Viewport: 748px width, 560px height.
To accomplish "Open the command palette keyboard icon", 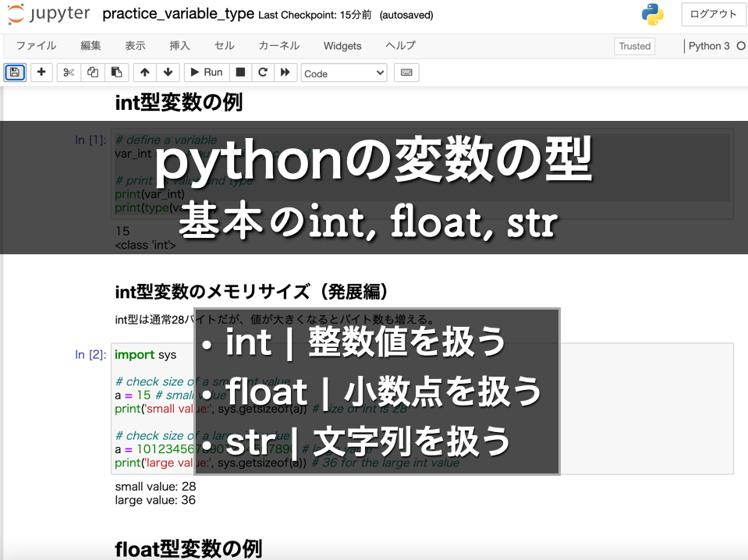I will [x=406, y=72].
